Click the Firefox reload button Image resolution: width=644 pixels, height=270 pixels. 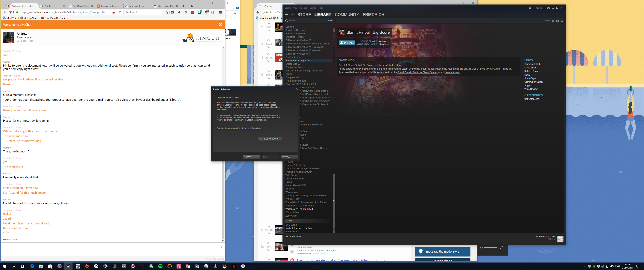(x=120, y=12)
